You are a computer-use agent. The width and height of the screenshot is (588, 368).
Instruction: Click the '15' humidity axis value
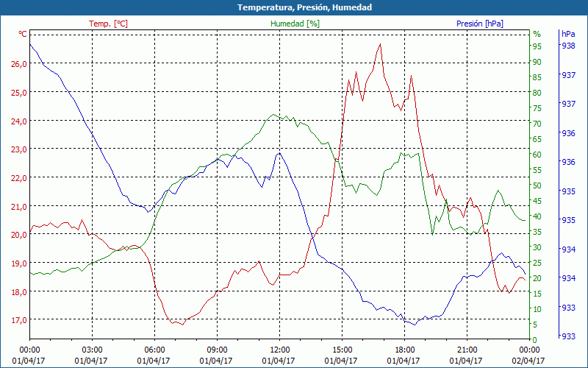tap(537, 294)
